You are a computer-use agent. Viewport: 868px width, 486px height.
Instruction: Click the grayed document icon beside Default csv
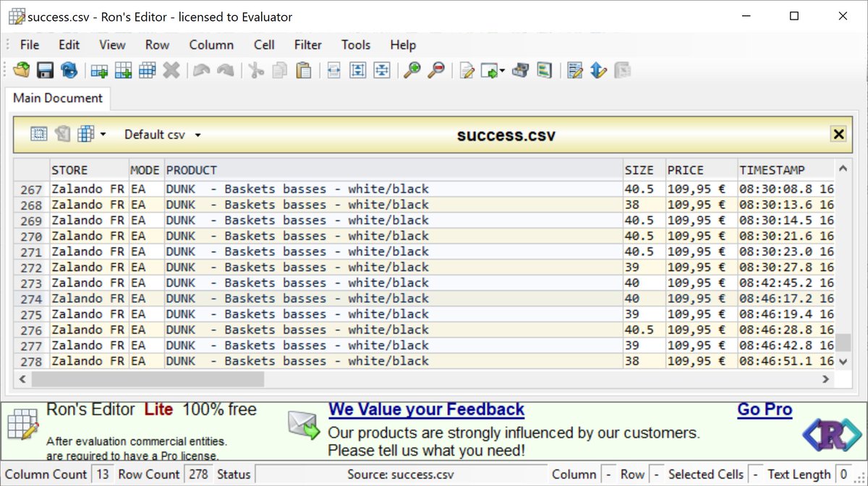point(62,134)
